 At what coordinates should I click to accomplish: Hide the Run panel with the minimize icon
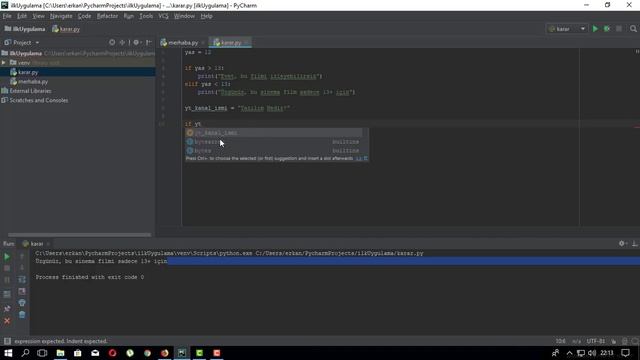point(635,243)
